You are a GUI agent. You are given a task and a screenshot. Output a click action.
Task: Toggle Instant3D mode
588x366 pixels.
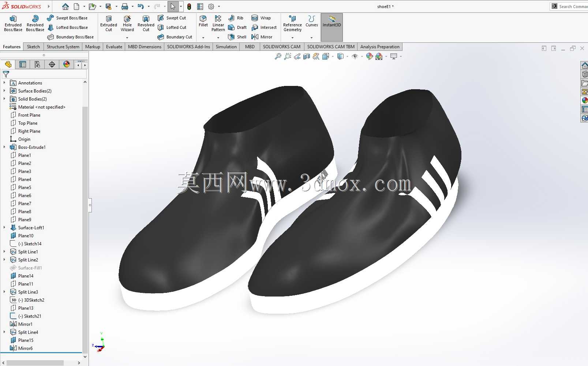(332, 27)
